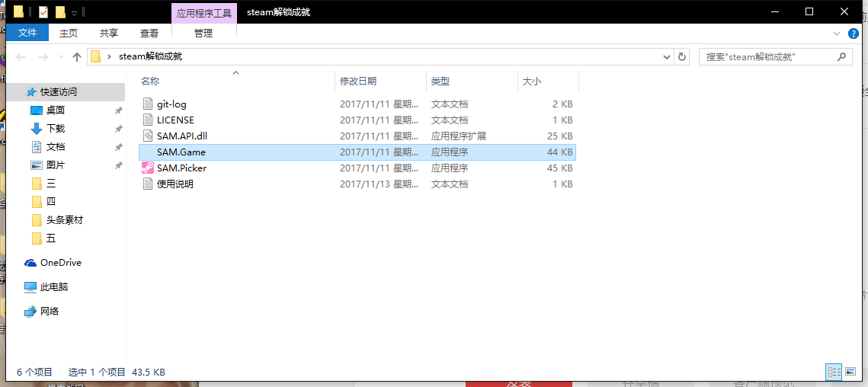Go back with the back arrow
The image size is (868, 387).
21,56
